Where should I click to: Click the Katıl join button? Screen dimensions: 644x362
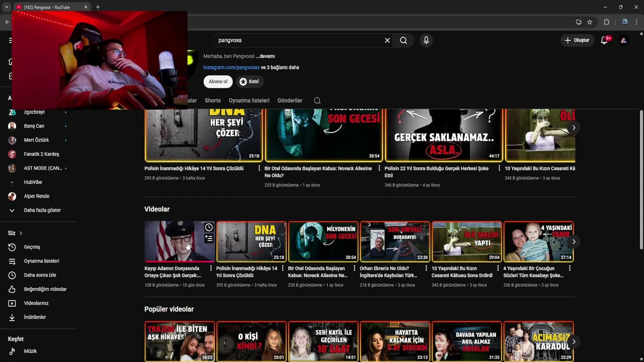click(249, 81)
